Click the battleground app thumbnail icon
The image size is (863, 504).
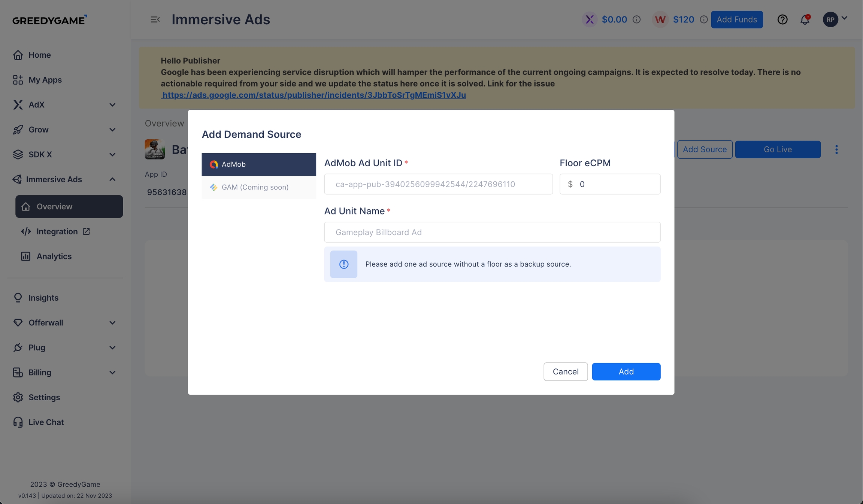pos(155,149)
